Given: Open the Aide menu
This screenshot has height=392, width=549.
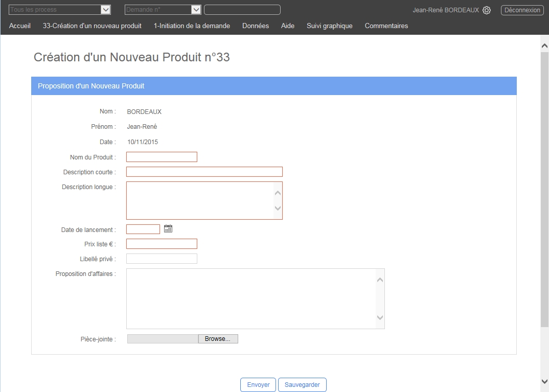Looking at the screenshot, I should click(288, 26).
